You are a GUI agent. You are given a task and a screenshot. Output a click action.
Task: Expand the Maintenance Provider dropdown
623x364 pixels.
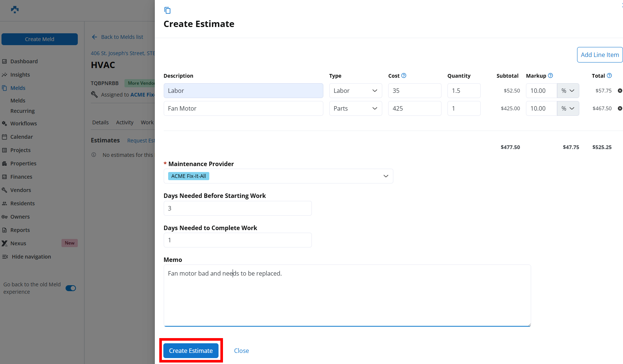[x=386, y=176]
